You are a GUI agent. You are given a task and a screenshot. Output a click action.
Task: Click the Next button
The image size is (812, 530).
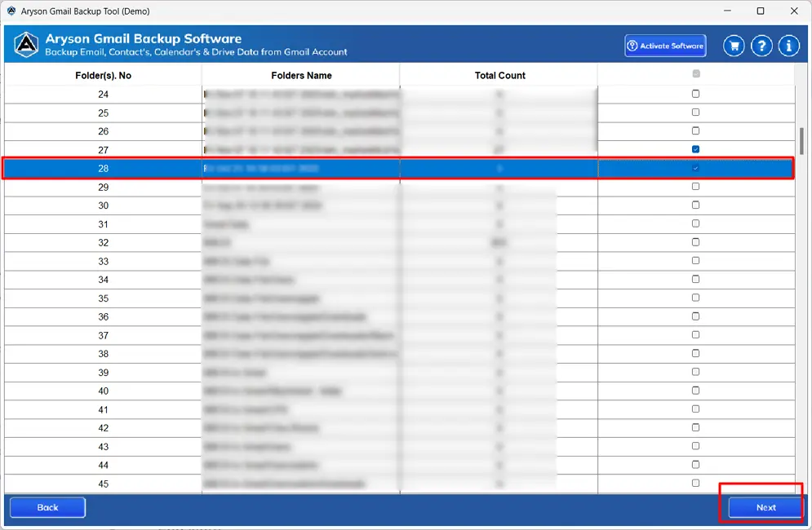765,507
